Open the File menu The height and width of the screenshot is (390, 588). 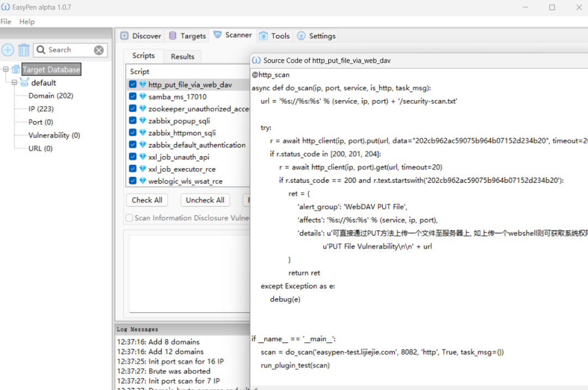point(5,22)
